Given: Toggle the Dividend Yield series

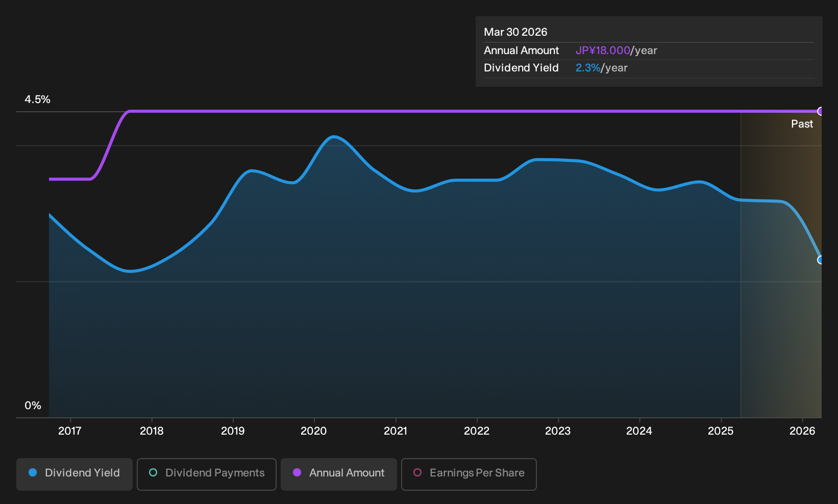Looking at the screenshot, I should click(75, 474).
